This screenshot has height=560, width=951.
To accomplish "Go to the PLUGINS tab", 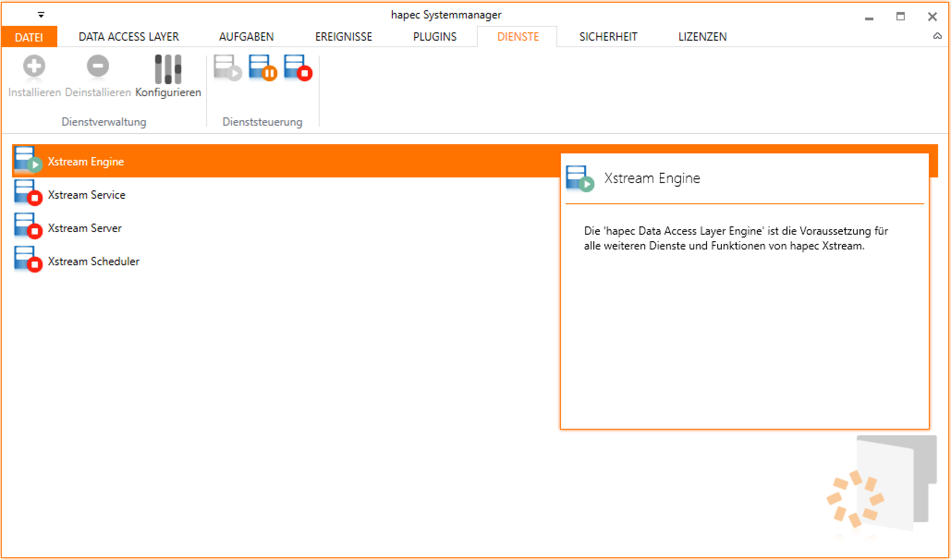I will (x=434, y=37).
